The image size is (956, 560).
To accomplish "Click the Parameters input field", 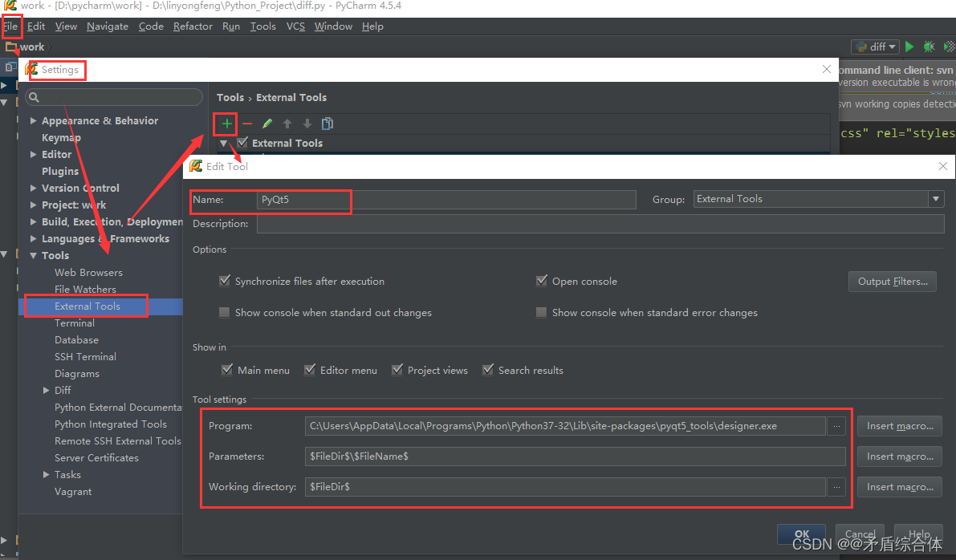I will click(575, 457).
